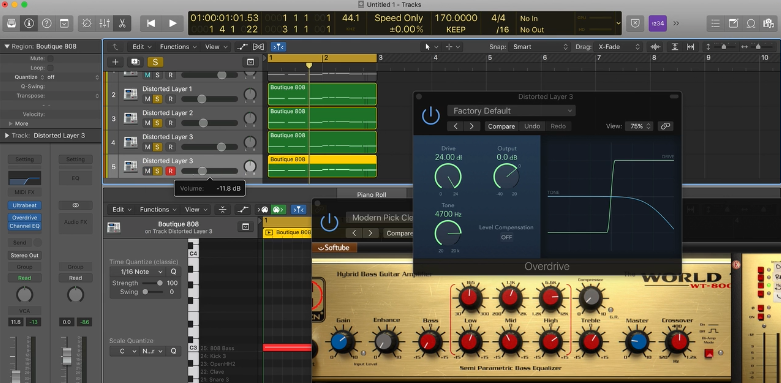Enable Mute checkbox in Region inspector
The width and height of the screenshot is (781, 383).
tap(50, 58)
